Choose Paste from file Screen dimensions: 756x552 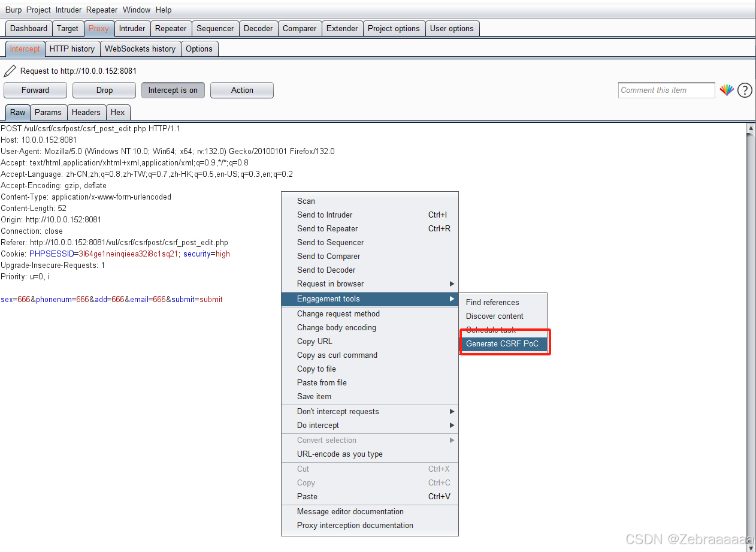coord(370,382)
